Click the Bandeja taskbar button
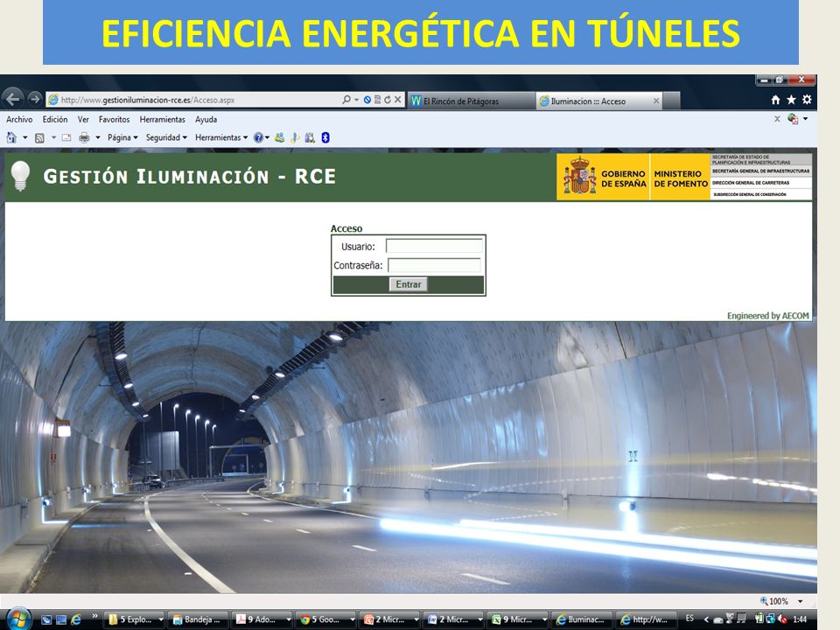 [197, 619]
